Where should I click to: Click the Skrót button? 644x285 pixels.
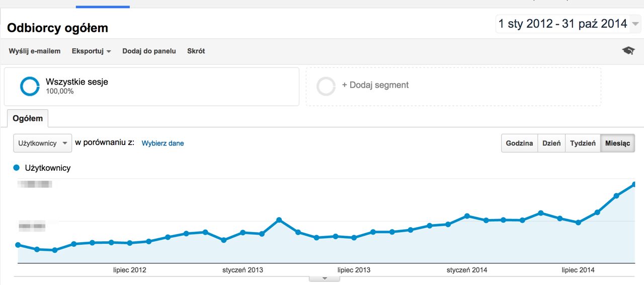(x=196, y=51)
